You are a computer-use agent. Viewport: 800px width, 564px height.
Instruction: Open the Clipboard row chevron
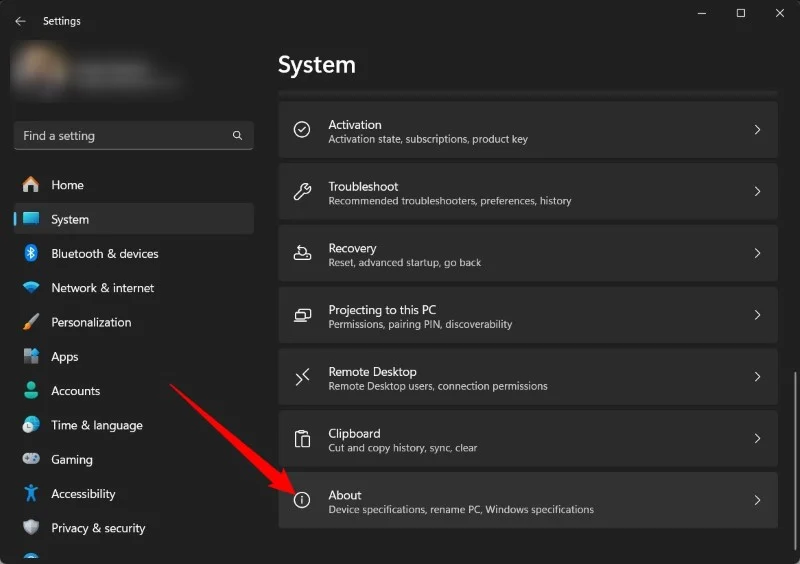[x=757, y=438]
